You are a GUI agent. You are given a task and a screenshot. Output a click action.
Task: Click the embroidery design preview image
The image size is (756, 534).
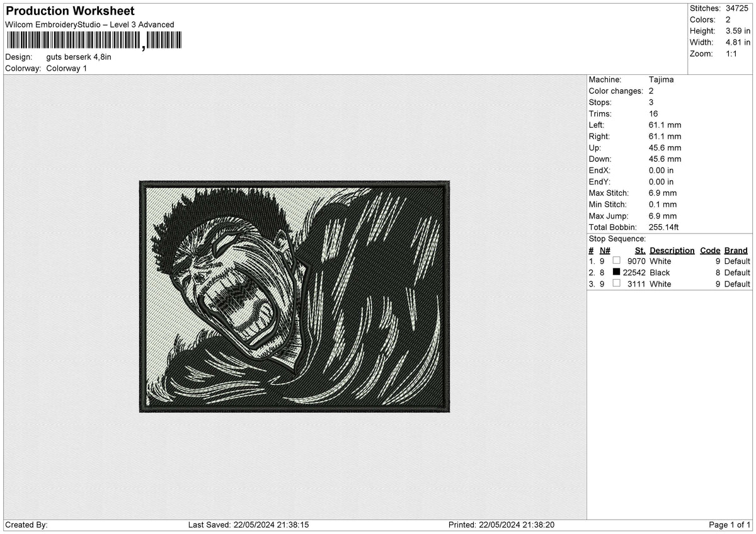click(x=294, y=297)
